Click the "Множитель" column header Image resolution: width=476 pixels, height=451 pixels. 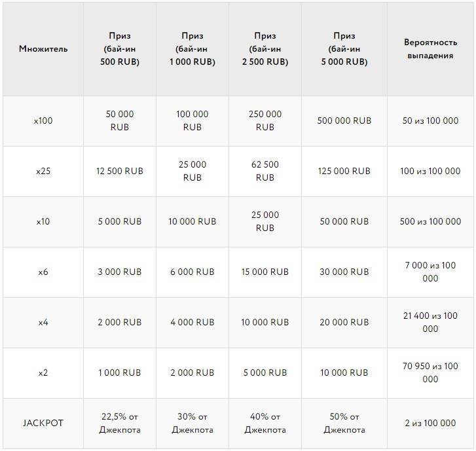pyautogui.click(x=43, y=49)
